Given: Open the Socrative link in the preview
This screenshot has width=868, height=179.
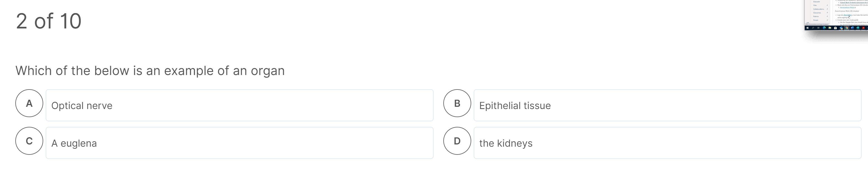Looking at the screenshot, I should tap(847, 15).
